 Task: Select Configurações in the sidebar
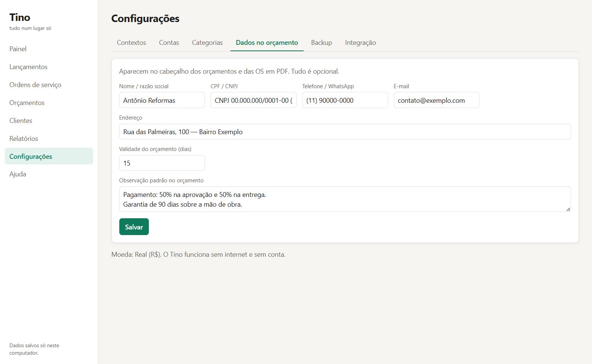(x=49, y=156)
